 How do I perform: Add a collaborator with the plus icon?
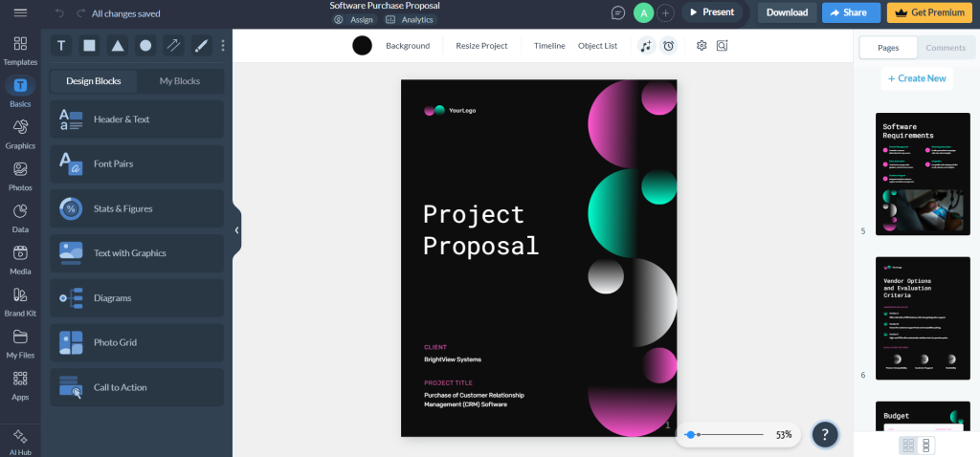tap(665, 12)
